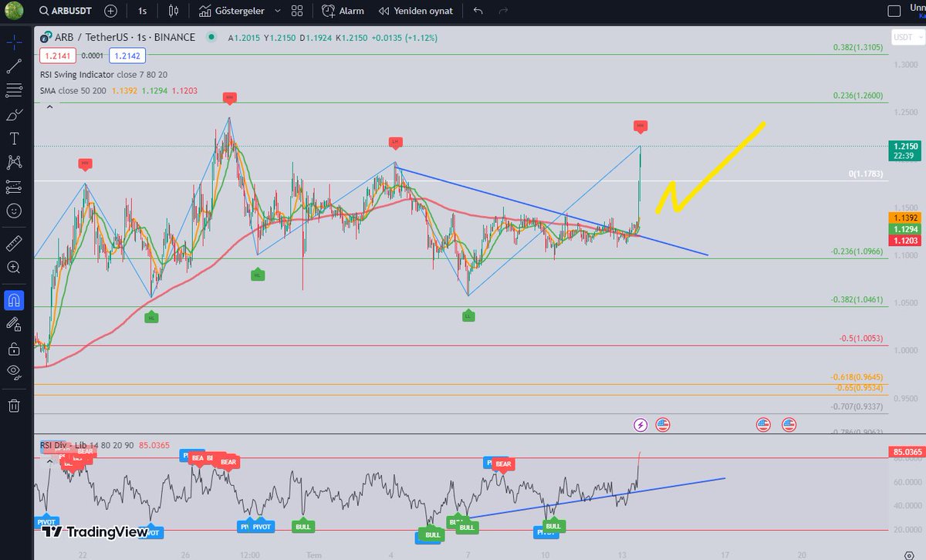Open the four-squares layout templates icon
The height and width of the screenshot is (560, 926).
pos(297,12)
